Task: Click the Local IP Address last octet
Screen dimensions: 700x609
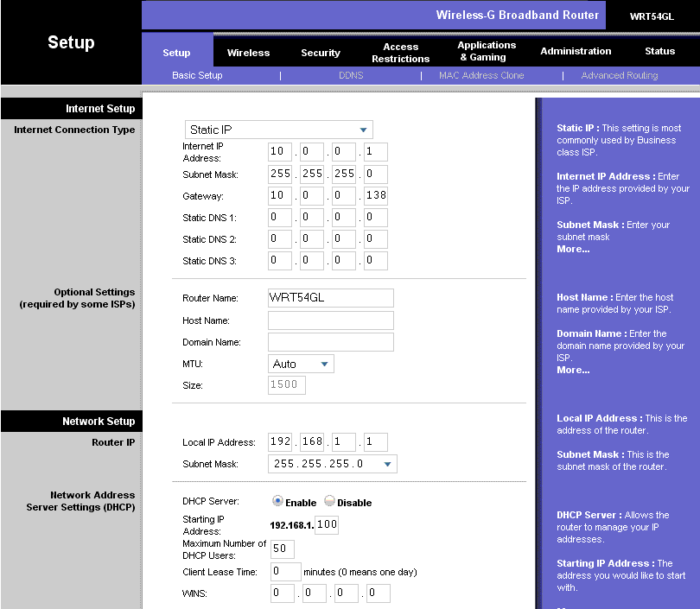Action: (x=375, y=441)
